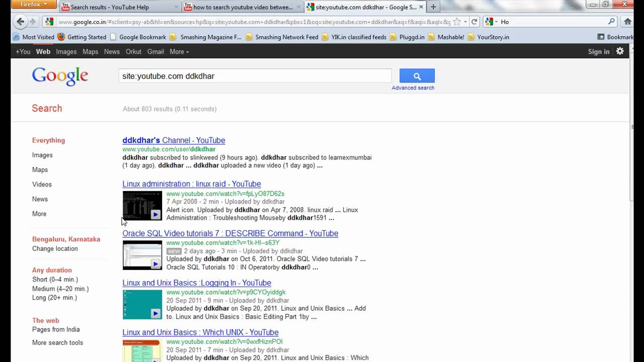Image resolution: width=644 pixels, height=362 pixels.
Task: Open the URL history dropdown arrow
Action: point(465,22)
